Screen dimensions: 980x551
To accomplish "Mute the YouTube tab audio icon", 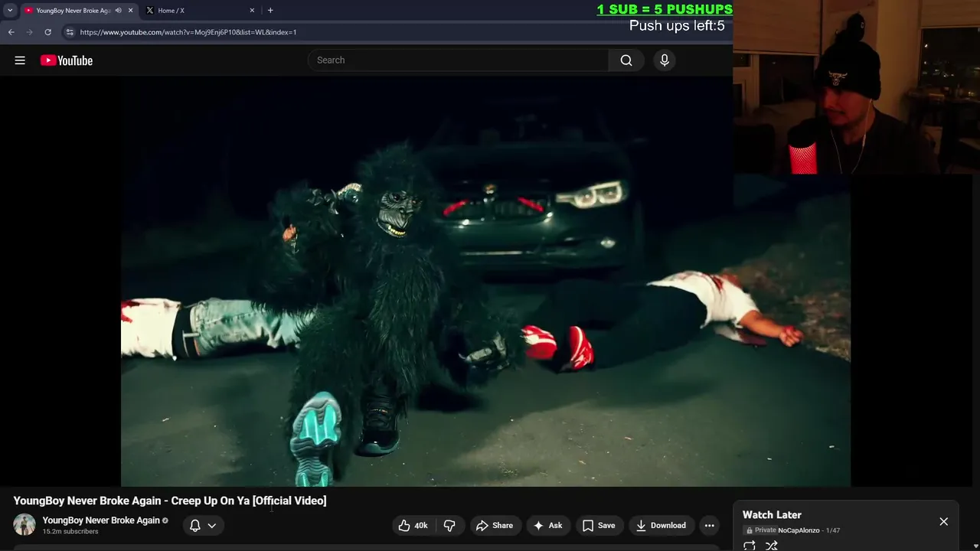I will [x=118, y=10].
